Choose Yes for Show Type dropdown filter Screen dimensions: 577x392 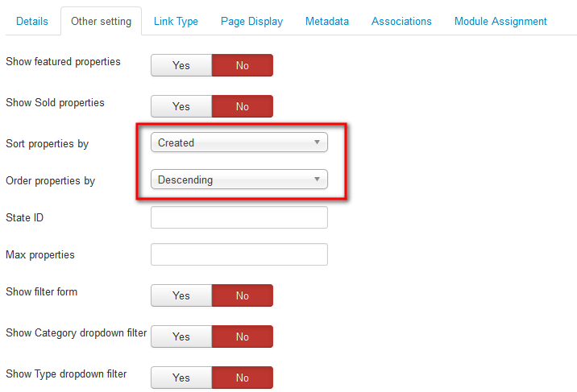(181, 378)
